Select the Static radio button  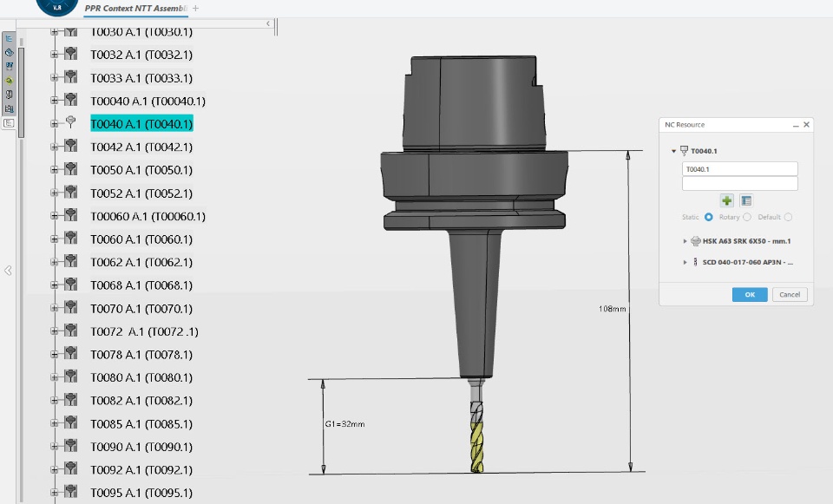708,217
